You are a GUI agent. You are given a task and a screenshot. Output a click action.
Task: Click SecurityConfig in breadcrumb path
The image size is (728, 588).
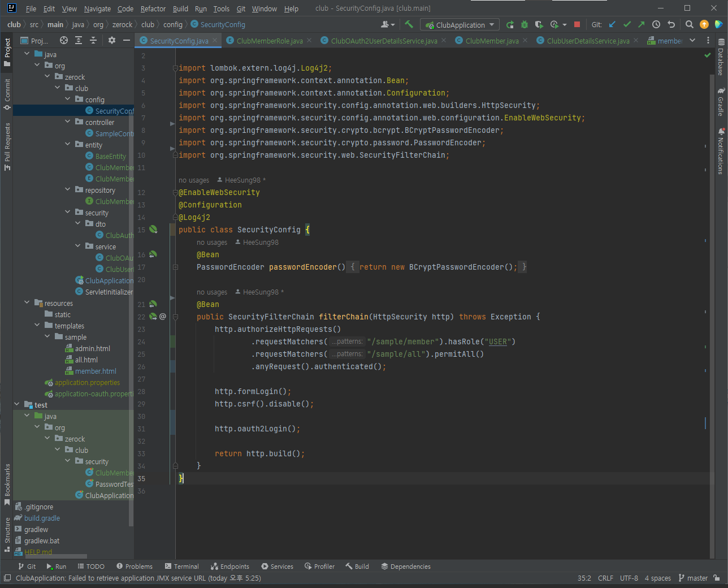pos(218,24)
